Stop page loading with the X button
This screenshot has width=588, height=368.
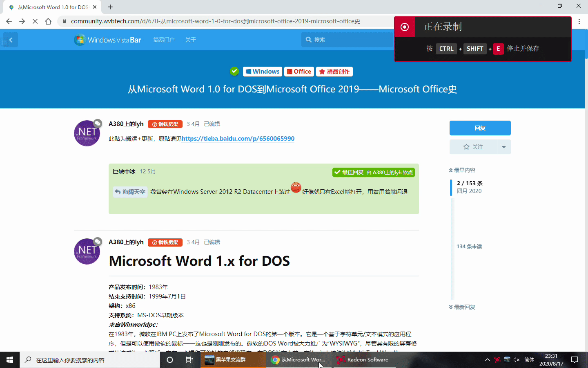click(35, 21)
